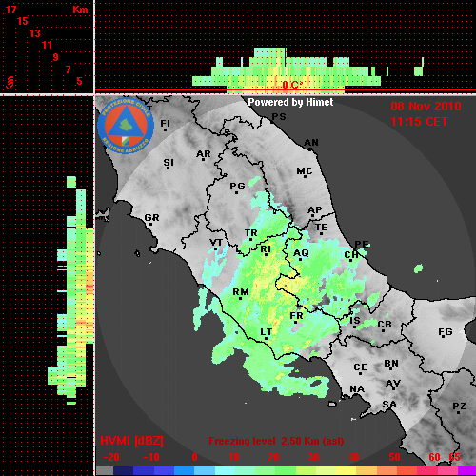The image size is (476, 476).
Task: Click the '5' km height label
Action: click(x=79, y=81)
